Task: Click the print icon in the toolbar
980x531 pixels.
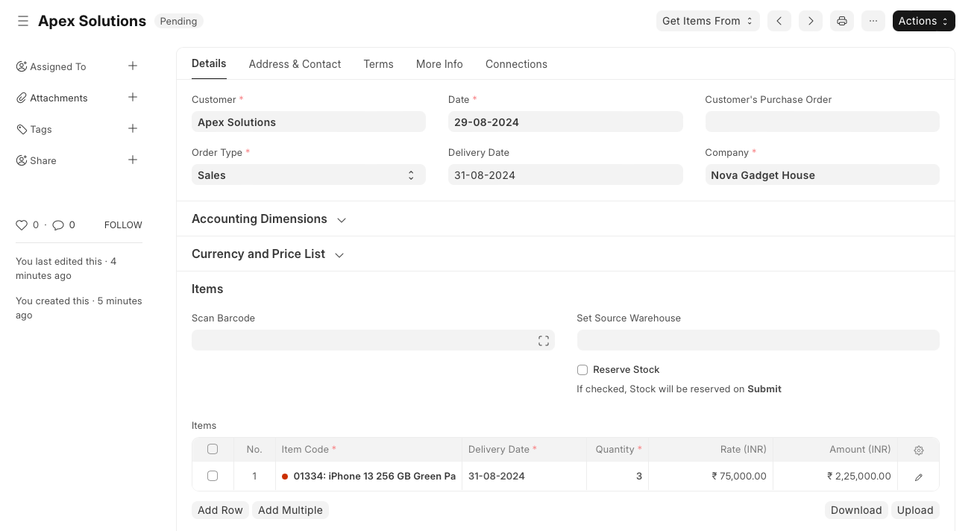Action: tap(841, 21)
